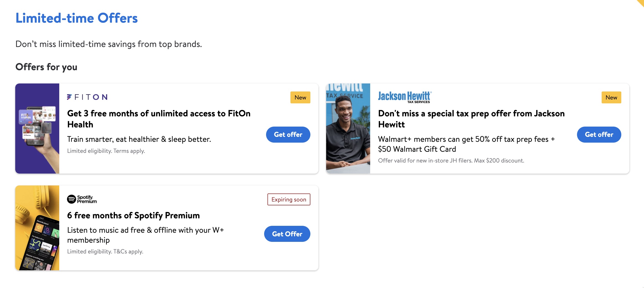644x288 pixels.
Task: Click the Limited-time Offers page heading
Action: click(76, 18)
